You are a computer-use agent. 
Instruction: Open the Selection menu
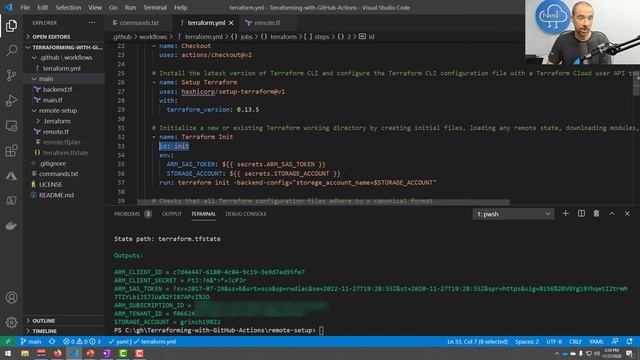(68, 7)
